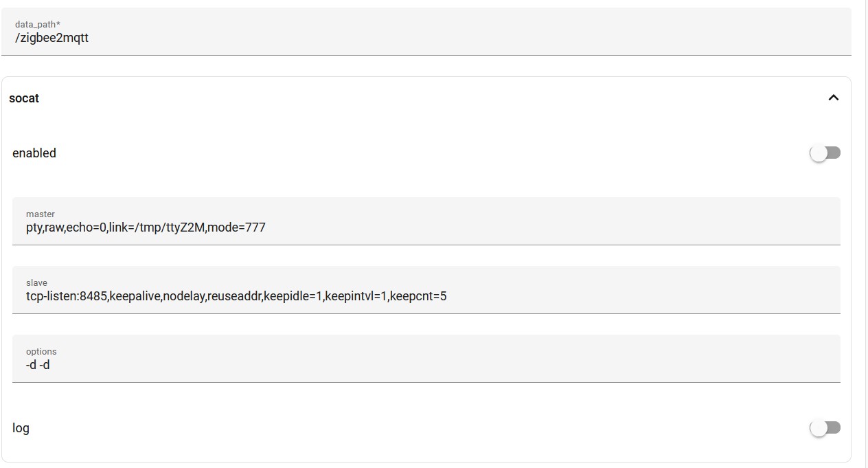Viewport: 868px width, 468px height.
Task: Click the /zigbee2mqtt path value text
Action: 52,38
